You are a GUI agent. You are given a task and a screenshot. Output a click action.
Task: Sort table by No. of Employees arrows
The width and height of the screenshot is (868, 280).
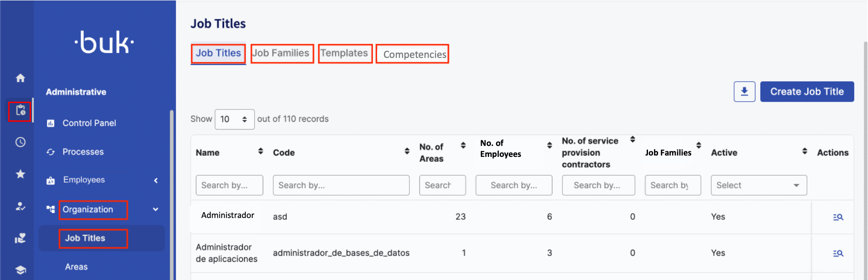pyautogui.click(x=549, y=145)
